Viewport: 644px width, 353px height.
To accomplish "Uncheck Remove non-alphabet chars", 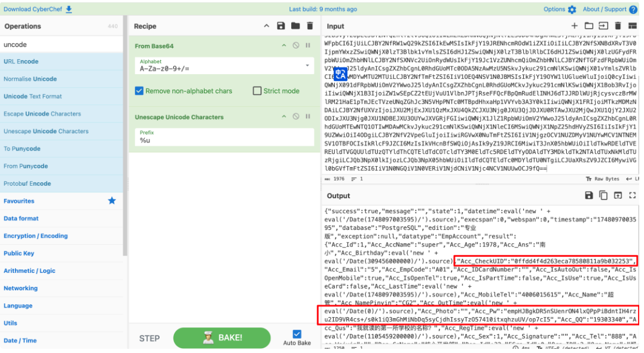I will 139,91.
